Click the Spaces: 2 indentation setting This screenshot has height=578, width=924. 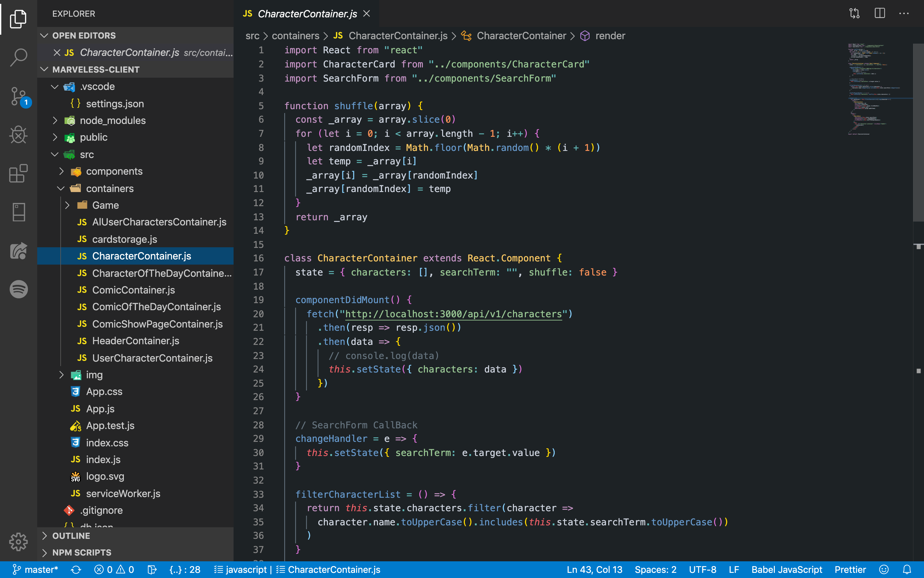click(655, 570)
